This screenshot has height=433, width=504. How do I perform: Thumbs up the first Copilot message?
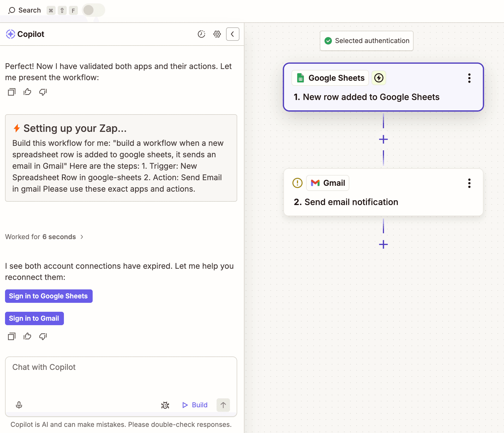click(27, 92)
